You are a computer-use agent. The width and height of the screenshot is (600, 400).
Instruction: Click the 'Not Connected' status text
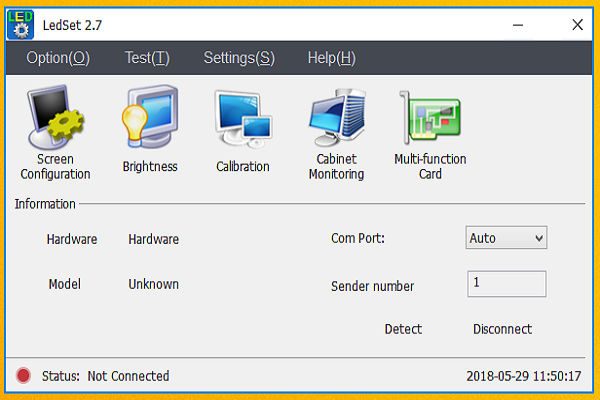(128, 376)
